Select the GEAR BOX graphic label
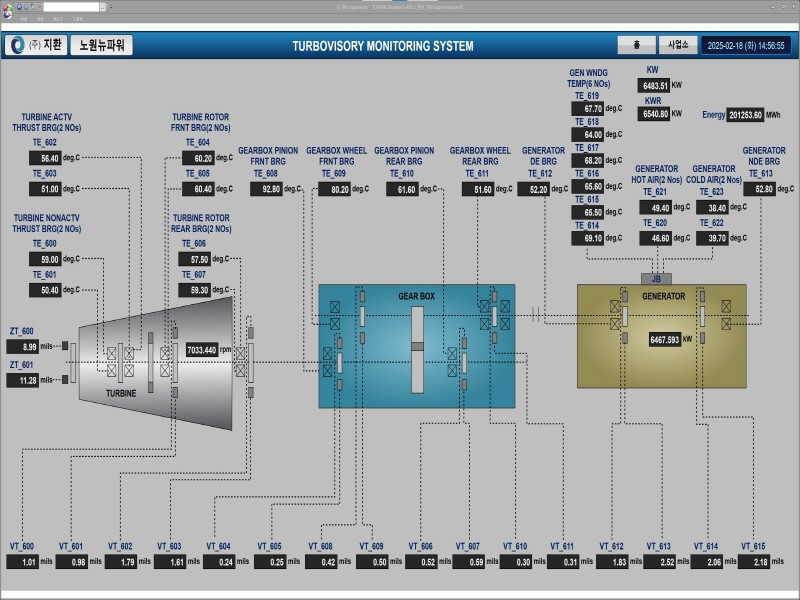This screenshot has height=600, width=800. [416, 296]
